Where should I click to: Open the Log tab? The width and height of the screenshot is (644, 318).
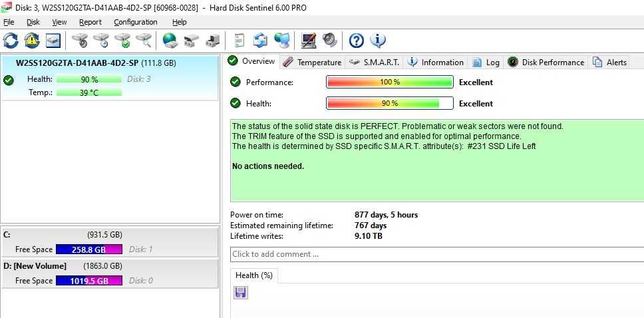(486, 62)
